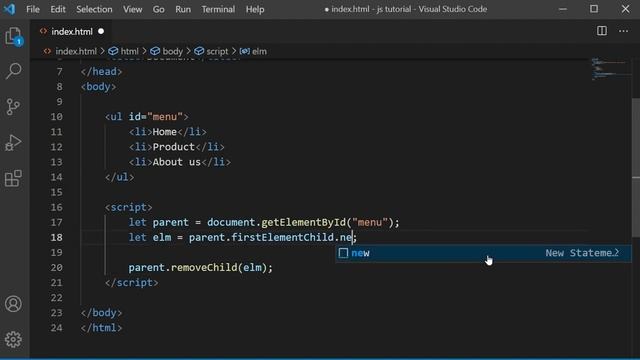The image size is (640, 360).
Task: Open the File menu
Action: click(33, 9)
